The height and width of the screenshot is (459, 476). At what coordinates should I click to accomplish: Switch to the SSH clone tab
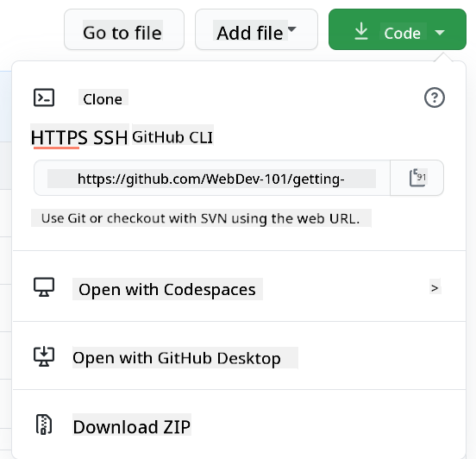[x=110, y=137]
